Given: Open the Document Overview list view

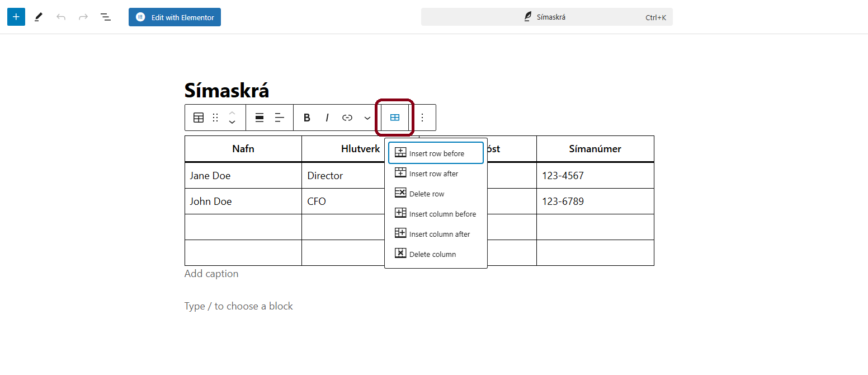Looking at the screenshot, I should [106, 17].
